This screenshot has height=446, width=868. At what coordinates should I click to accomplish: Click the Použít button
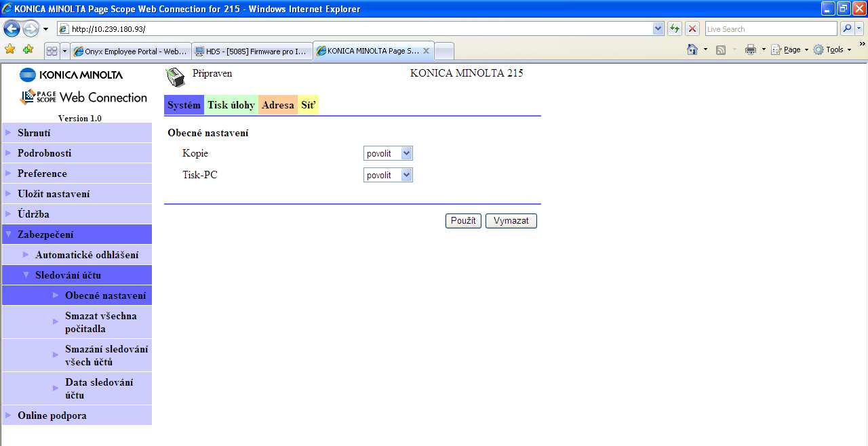[463, 221]
